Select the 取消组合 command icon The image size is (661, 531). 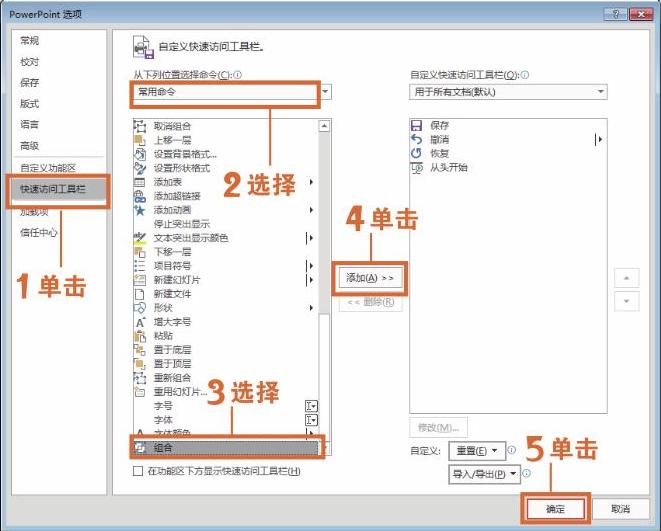click(x=140, y=126)
